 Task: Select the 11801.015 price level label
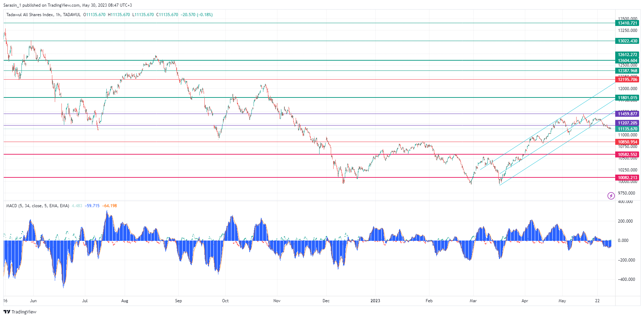click(627, 98)
